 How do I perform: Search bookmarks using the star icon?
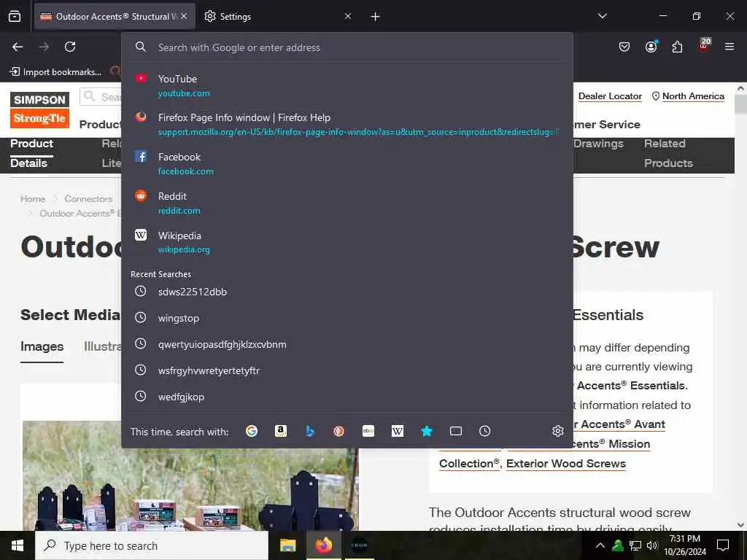pyautogui.click(x=426, y=432)
